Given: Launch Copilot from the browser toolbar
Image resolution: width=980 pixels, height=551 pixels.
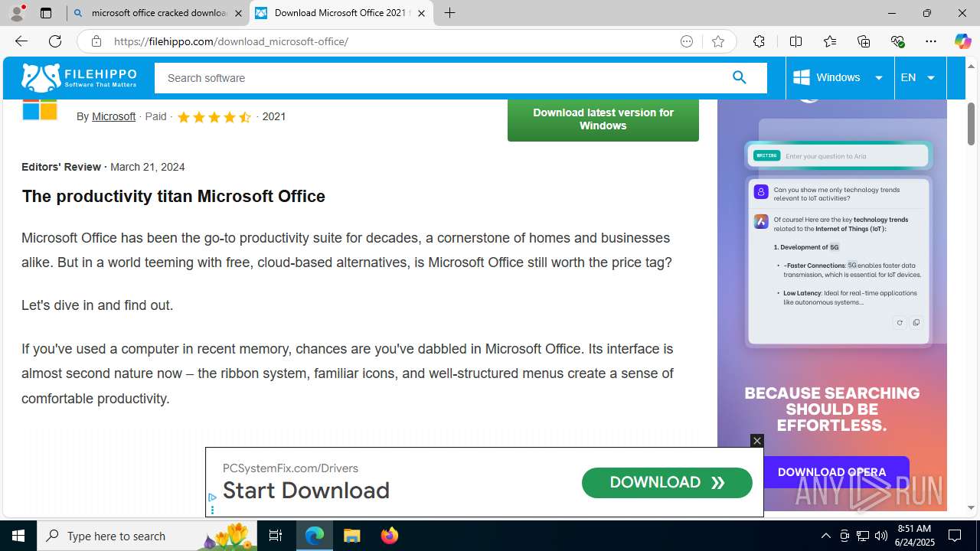Looking at the screenshot, I should pyautogui.click(x=962, y=41).
